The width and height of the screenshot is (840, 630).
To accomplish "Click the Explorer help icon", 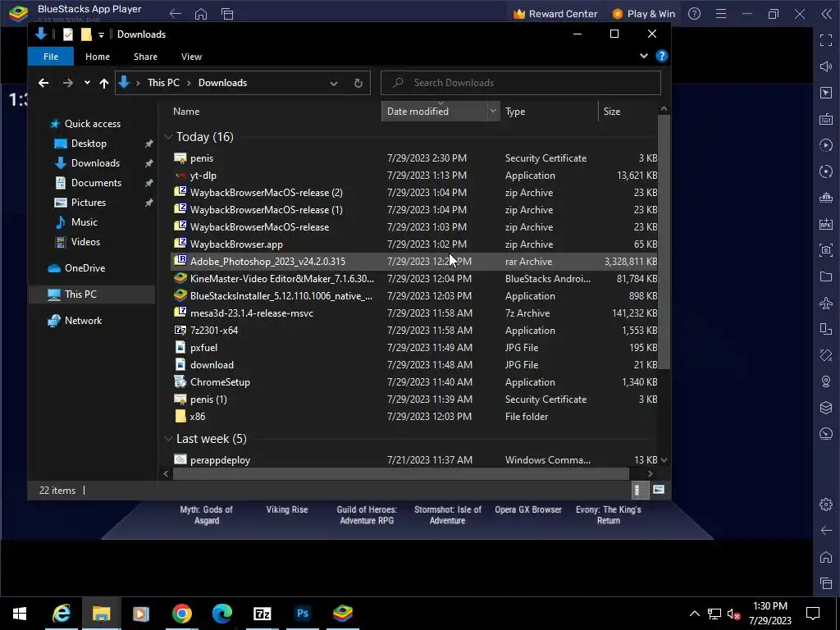I will point(662,56).
